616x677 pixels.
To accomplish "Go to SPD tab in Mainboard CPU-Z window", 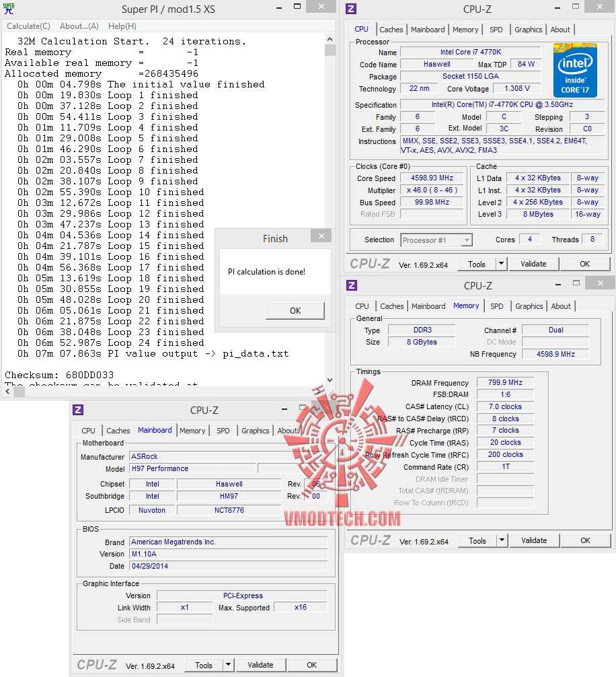I will pos(223,431).
